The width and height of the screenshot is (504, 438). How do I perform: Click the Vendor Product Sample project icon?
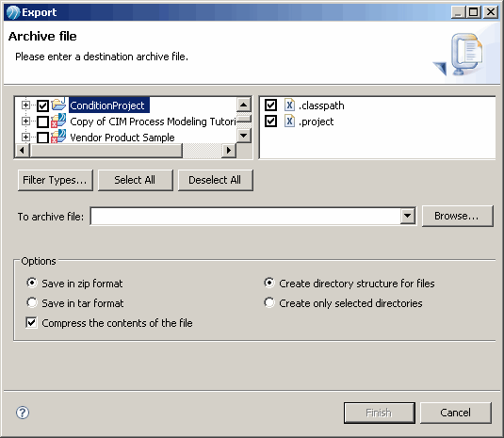point(58,137)
